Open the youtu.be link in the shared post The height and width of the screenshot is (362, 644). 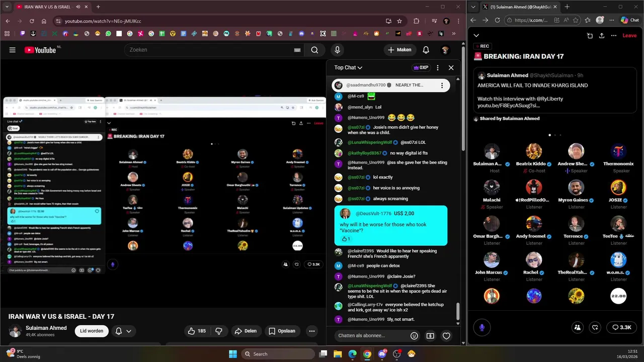click(509, 106)
